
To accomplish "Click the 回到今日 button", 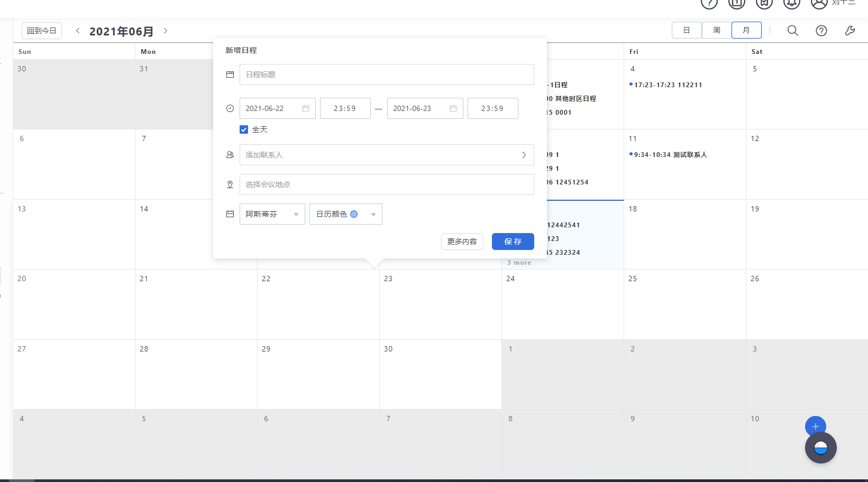I will 41,30.
